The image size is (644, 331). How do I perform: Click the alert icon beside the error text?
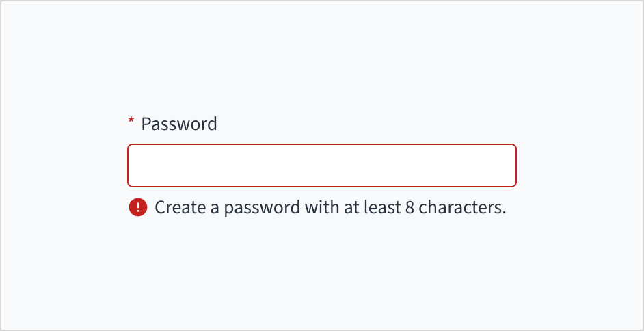[137, 207]
